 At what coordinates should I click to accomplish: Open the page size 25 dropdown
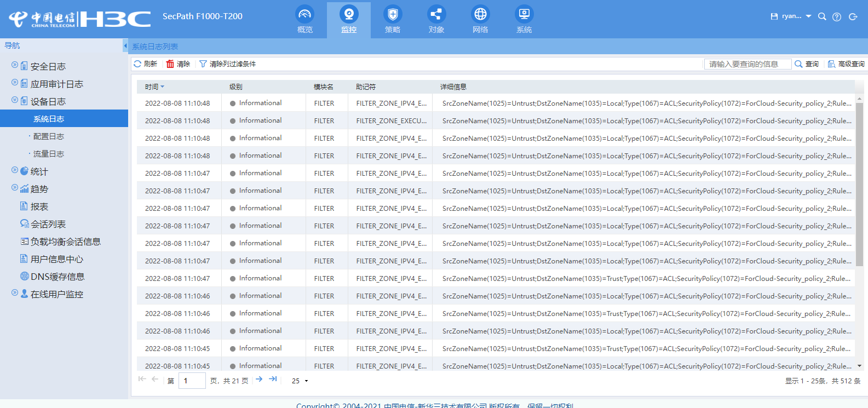point(300,381)
